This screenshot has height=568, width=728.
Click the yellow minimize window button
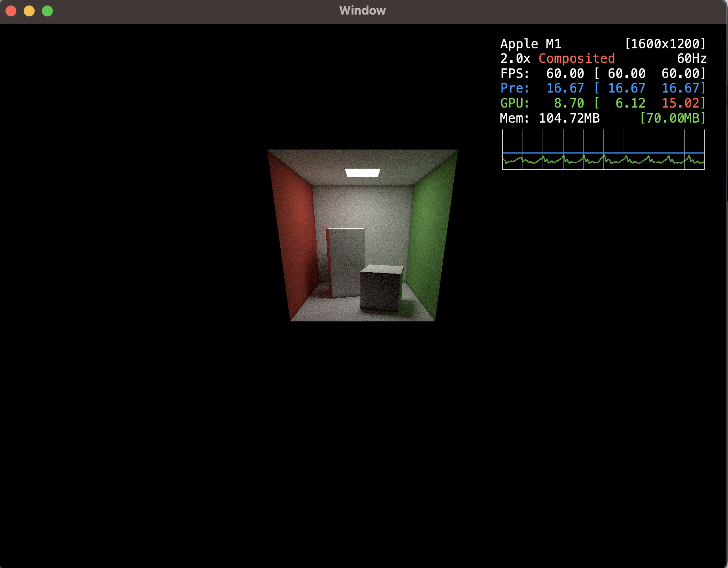click(29, 11)
